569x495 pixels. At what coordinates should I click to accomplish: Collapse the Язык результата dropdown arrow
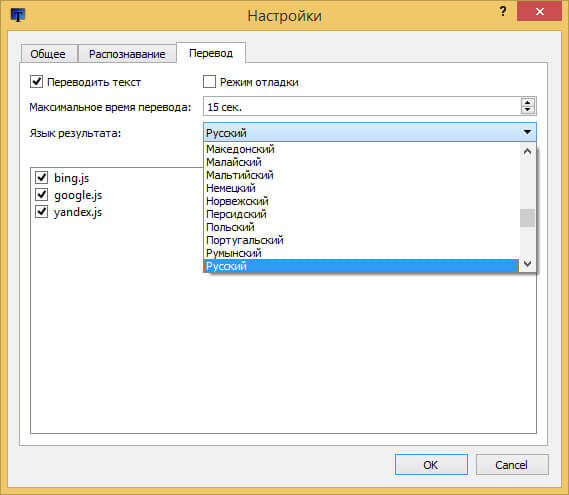point(527,132)
